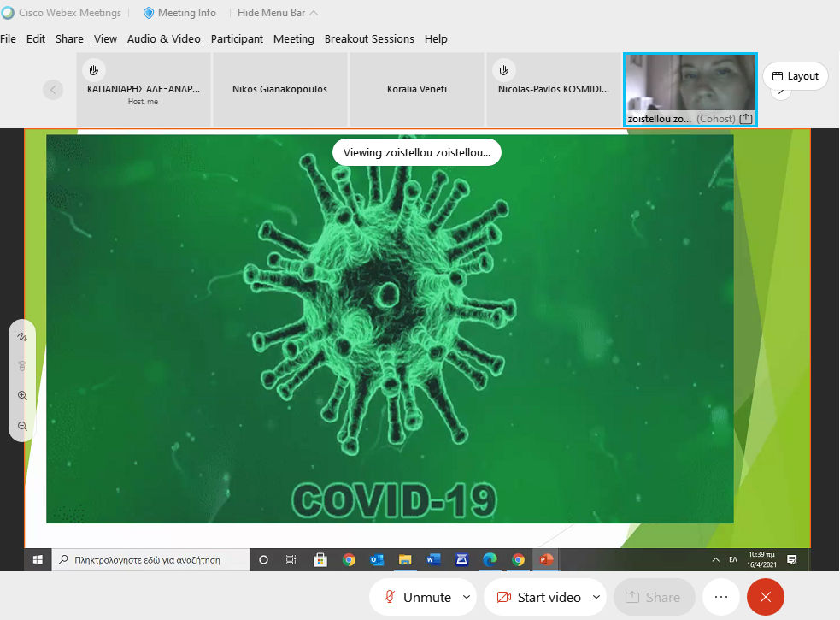Click the Meeting Info shield icon
Viewport: 840px width, 620px height.
[x=149, y=13]
